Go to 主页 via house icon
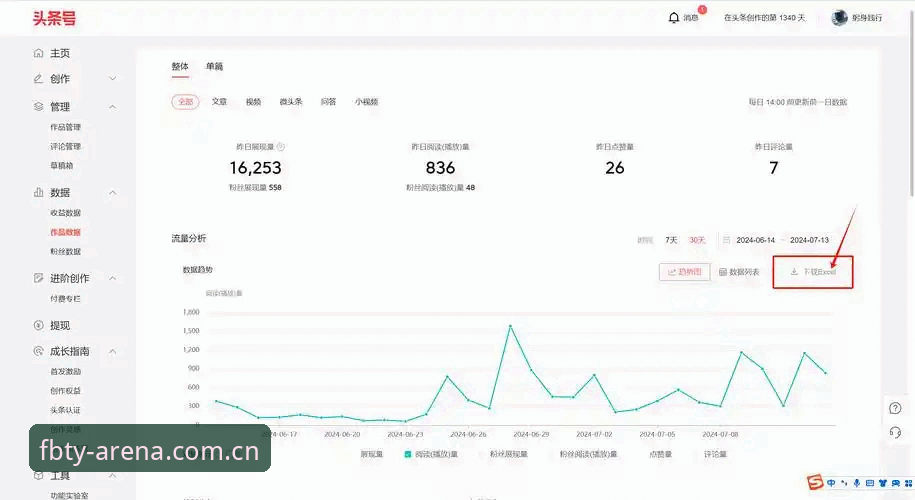 tap(39, 53)
